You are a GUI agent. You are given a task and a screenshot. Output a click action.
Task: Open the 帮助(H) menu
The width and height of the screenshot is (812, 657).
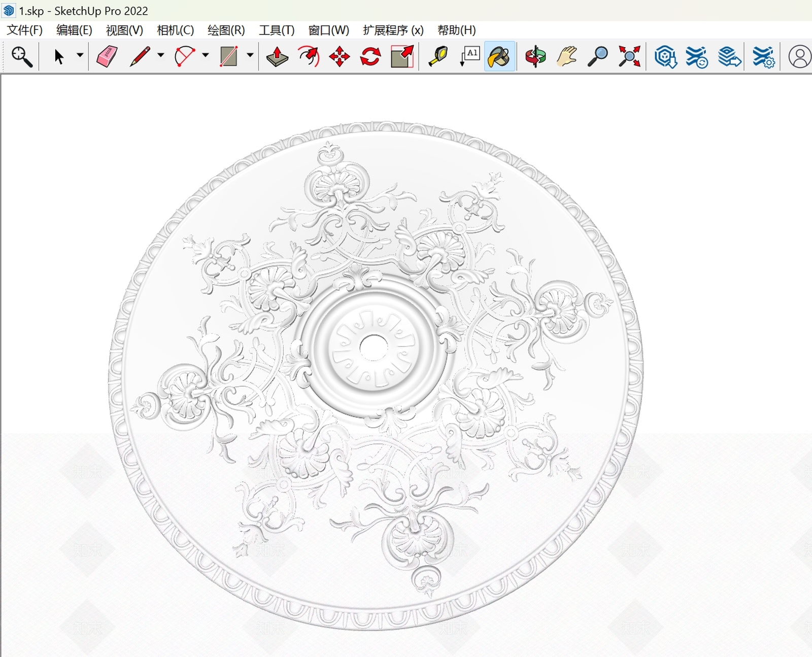tap(456, 30)
